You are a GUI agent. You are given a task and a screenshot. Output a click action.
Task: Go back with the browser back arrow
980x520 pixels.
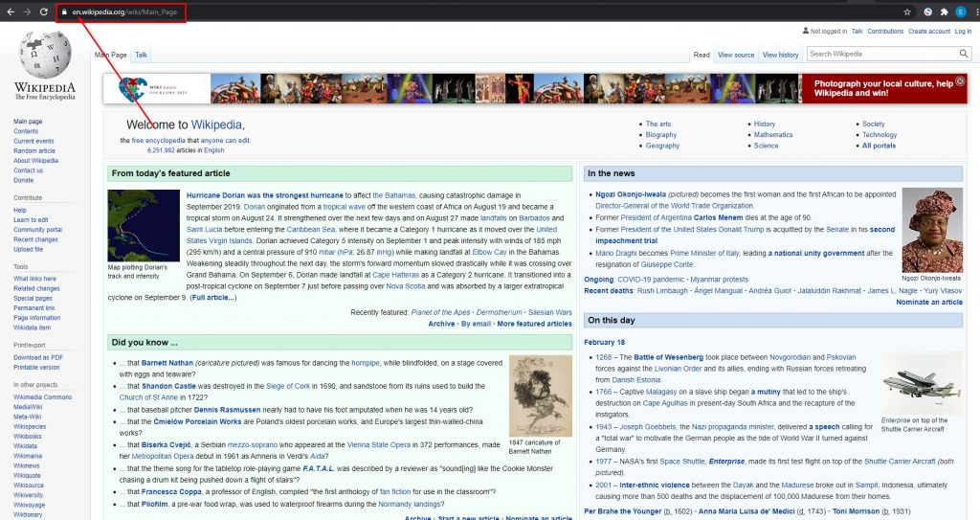pyautogui.click(x=11, y=11)
